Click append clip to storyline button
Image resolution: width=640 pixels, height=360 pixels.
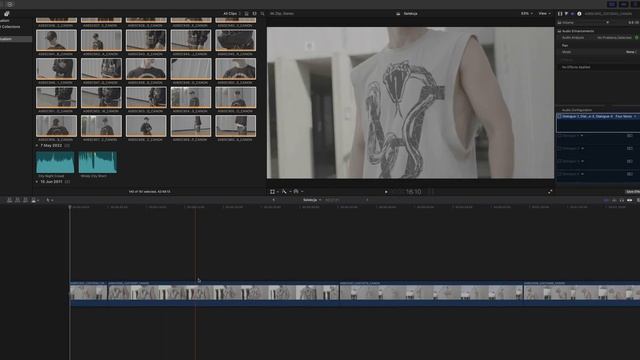pyautogui.click(x=25, y=200)
